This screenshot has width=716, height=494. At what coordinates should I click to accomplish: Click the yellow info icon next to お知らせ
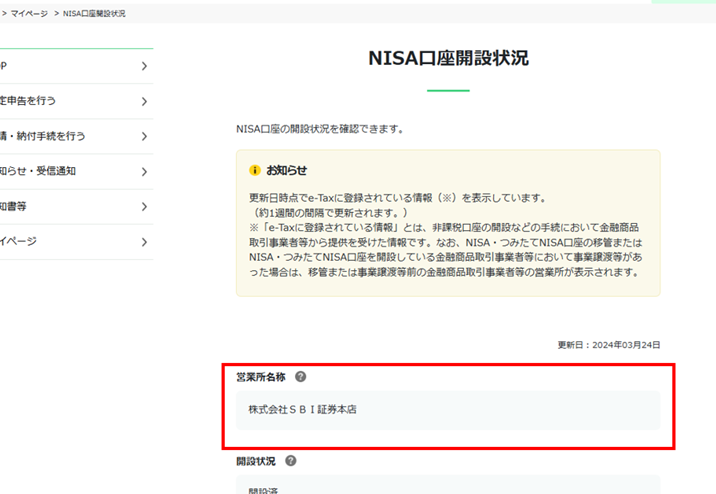[254, 170]
